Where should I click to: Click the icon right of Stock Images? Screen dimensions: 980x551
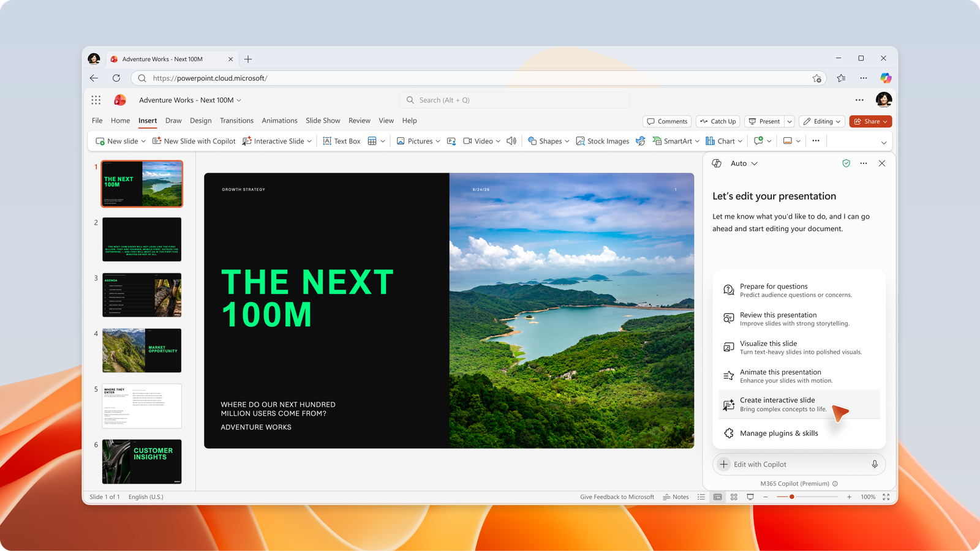point(641,141)
